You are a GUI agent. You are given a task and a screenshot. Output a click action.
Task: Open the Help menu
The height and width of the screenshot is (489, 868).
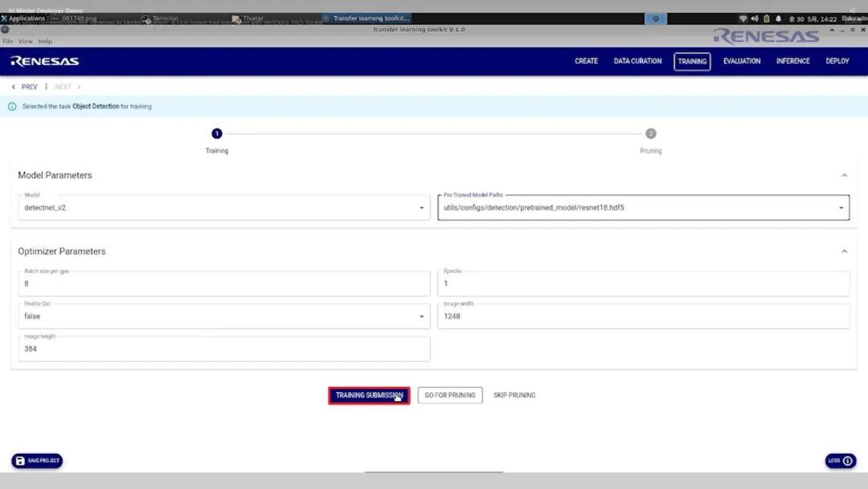45,42
